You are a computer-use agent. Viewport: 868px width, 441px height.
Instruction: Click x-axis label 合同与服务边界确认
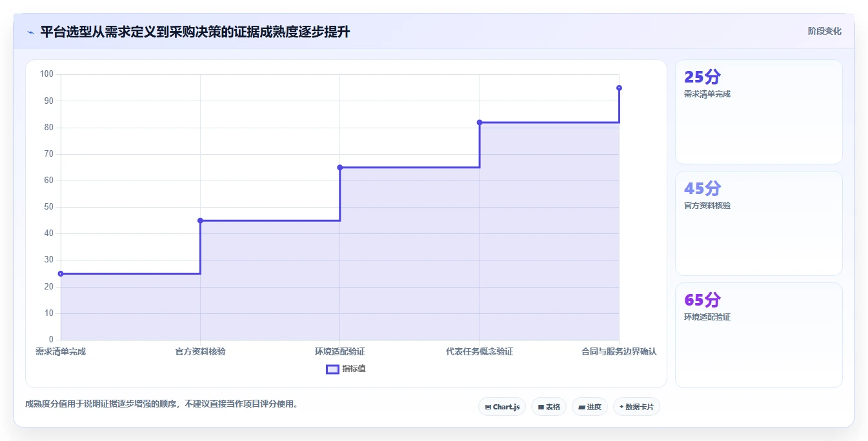619,352
